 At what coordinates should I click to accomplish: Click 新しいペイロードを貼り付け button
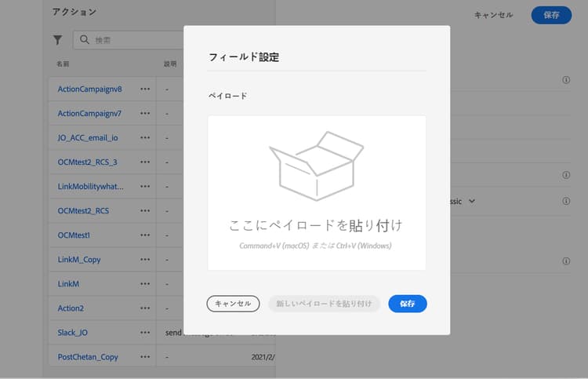click(324, 304)
